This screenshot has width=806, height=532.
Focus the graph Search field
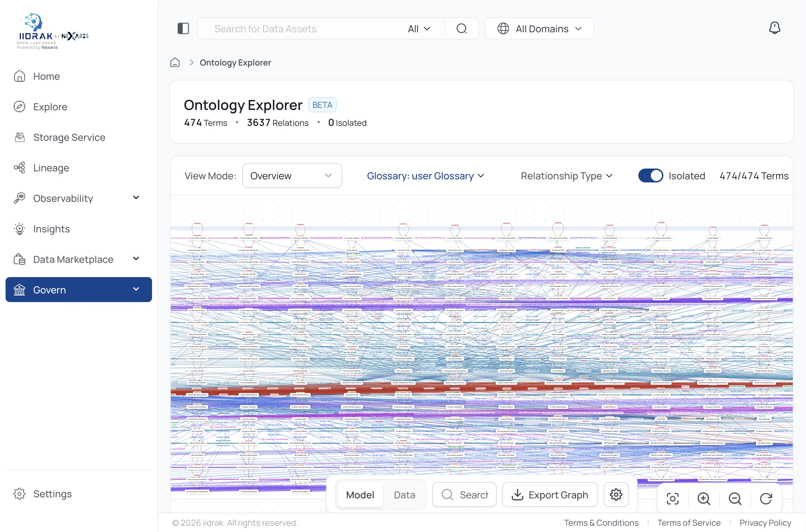tap(464, 495)
